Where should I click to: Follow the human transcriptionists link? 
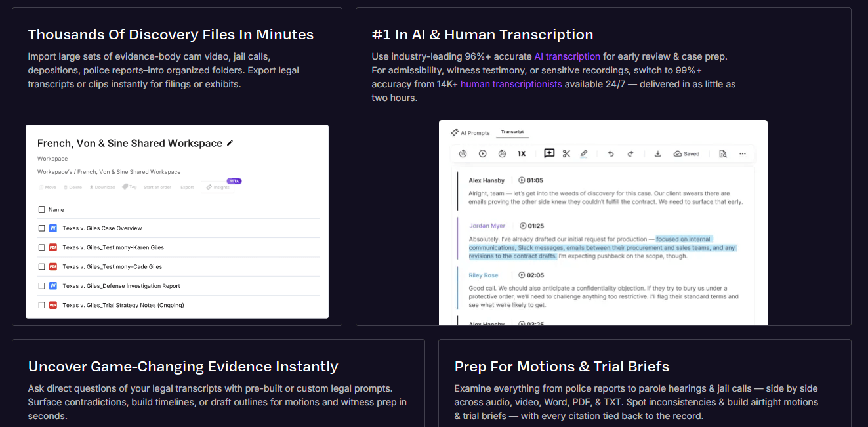(511, 84)
